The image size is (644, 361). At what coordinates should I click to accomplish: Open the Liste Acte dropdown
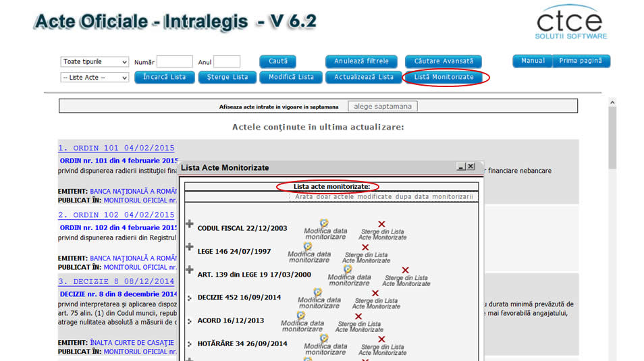point(95,78)
